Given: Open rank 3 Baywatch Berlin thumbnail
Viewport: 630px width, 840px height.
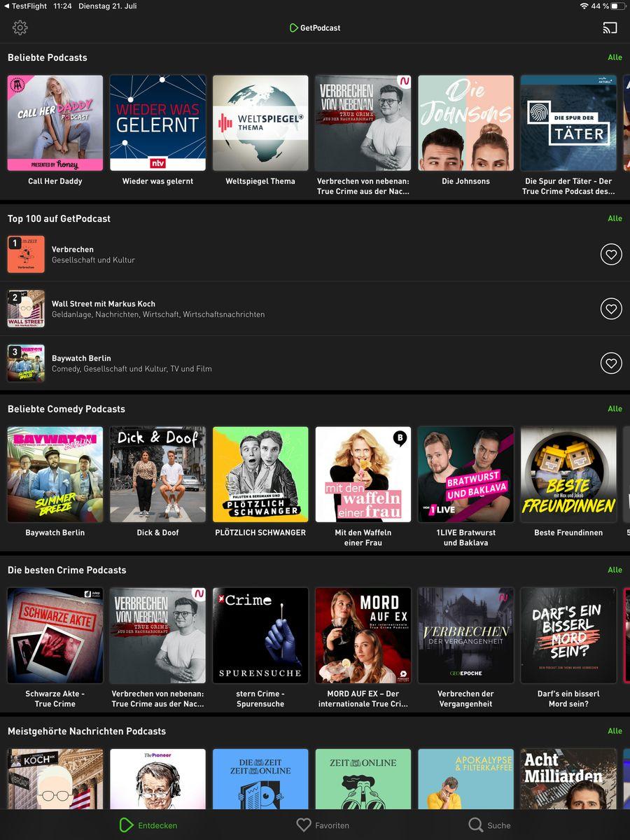Looking at the screenshot, I should coord(26,363).
